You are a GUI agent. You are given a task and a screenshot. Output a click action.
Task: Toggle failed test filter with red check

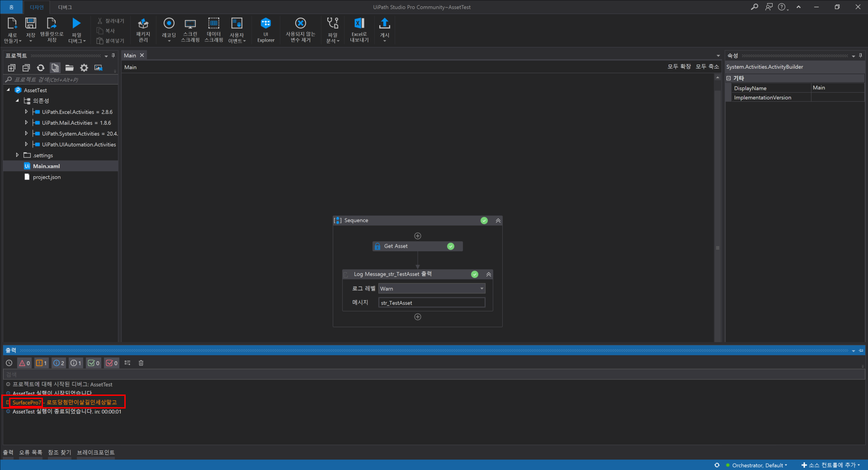(x=111, y=363)
